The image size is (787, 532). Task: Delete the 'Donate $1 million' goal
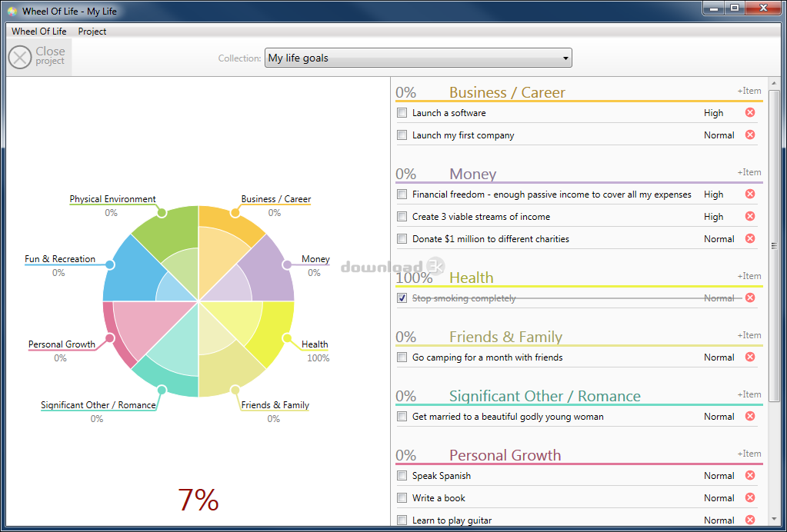(x=750, y=239)
